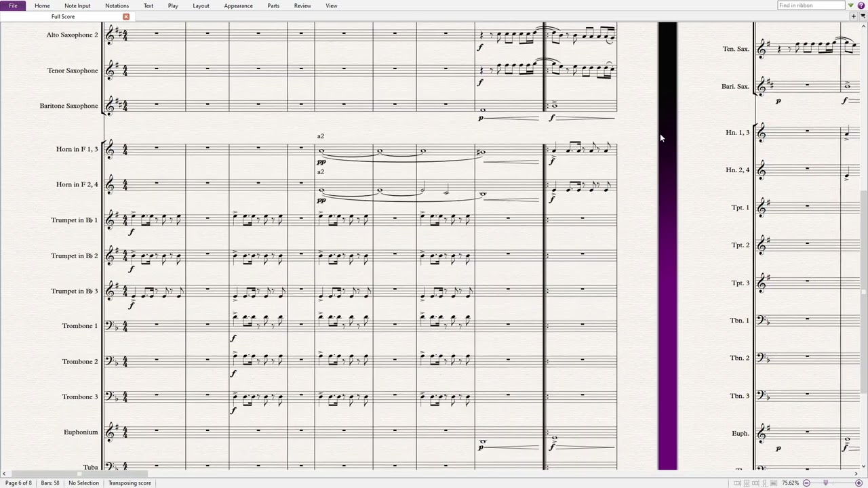Click the Trumpet in B♭ 3 label
This screenshot has height=488, width=868.
pyautogui.click(x=74, y=291)
